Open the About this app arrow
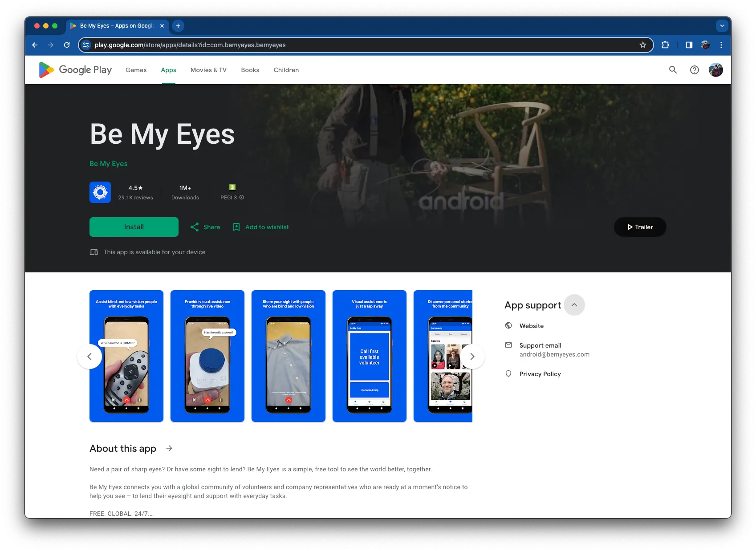Image resolution: width=756 pixels, height=551 pixels. click(x=169, y=448)
